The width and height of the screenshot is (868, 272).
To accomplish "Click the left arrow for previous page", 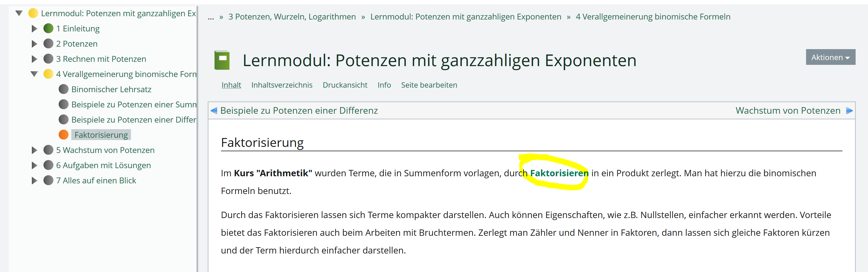I will (x=214, y=111).
